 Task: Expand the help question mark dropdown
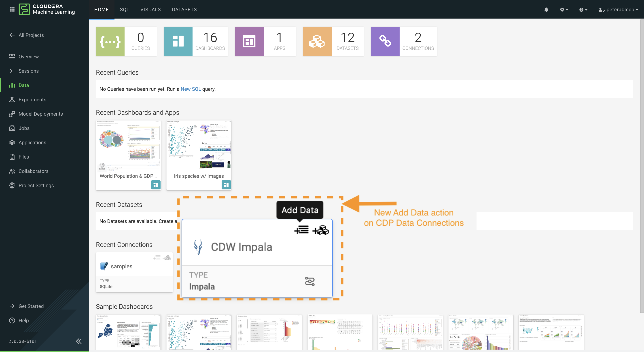(x=583, y=9)
